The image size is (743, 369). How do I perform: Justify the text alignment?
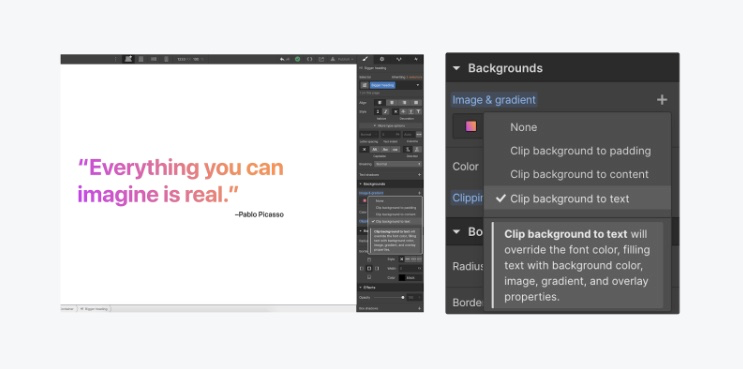pyautogui.click(x=416, y=103)
